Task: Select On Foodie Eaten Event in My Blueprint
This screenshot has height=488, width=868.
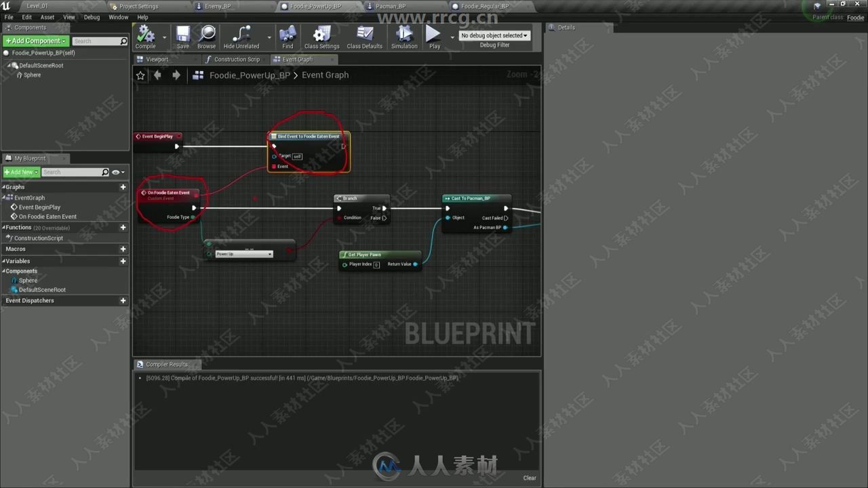Action: point(47,217)
